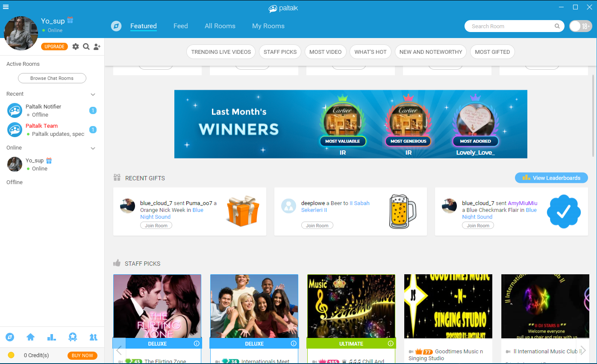Open the My Rooms tab
Screen dimensions: 597x364
coord(268,26)
